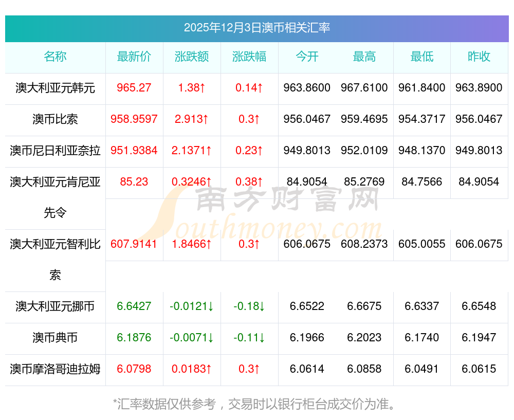Click high value 952.0109
The width and height of the screenshot is (514, 420).
coord(364,151)
